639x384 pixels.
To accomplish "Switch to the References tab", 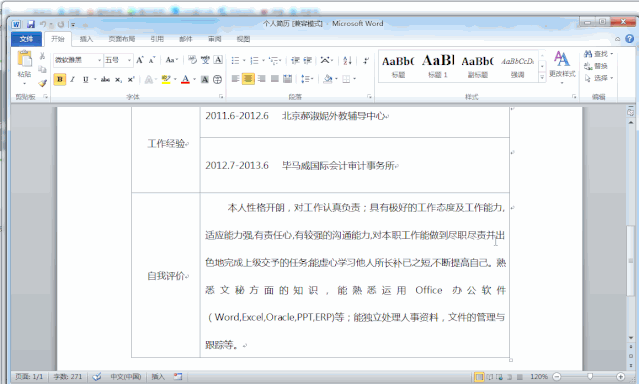I will [x=157, y=39].
